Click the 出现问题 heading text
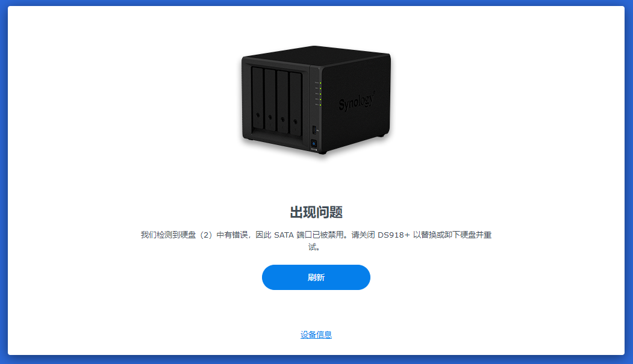The height and width of the screenshot is (364, 633). tap(316, 212)
